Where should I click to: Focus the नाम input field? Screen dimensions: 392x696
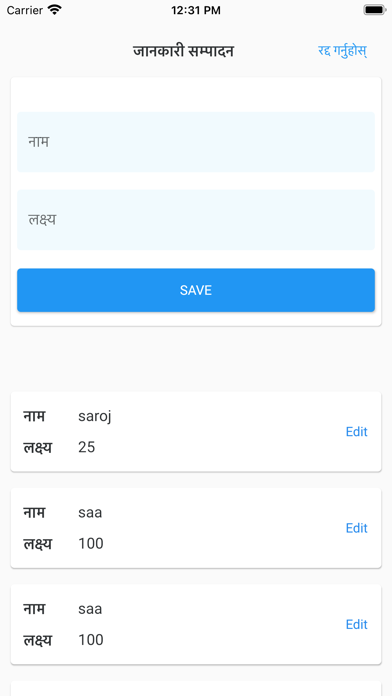[x=196, y=142]
